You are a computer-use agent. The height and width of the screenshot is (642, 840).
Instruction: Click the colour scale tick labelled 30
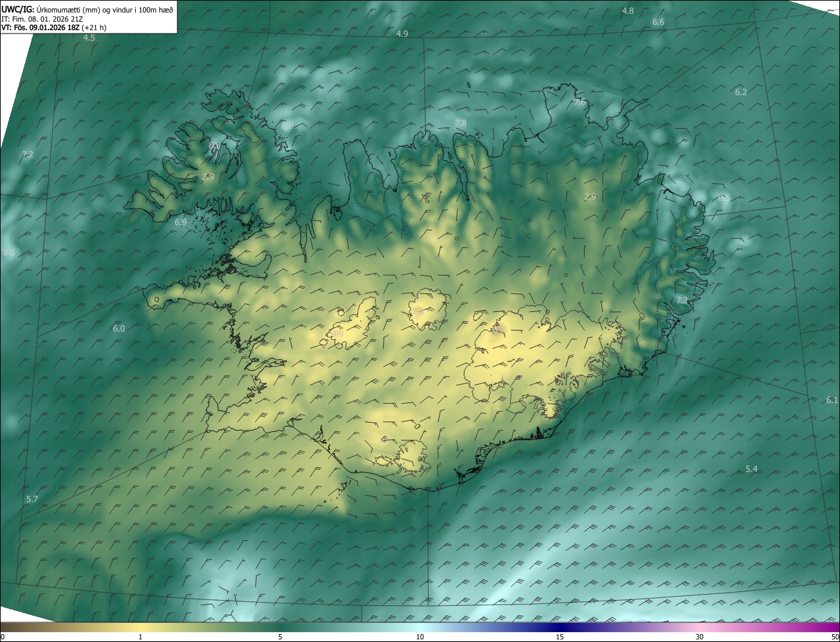[x=700, y=637]
